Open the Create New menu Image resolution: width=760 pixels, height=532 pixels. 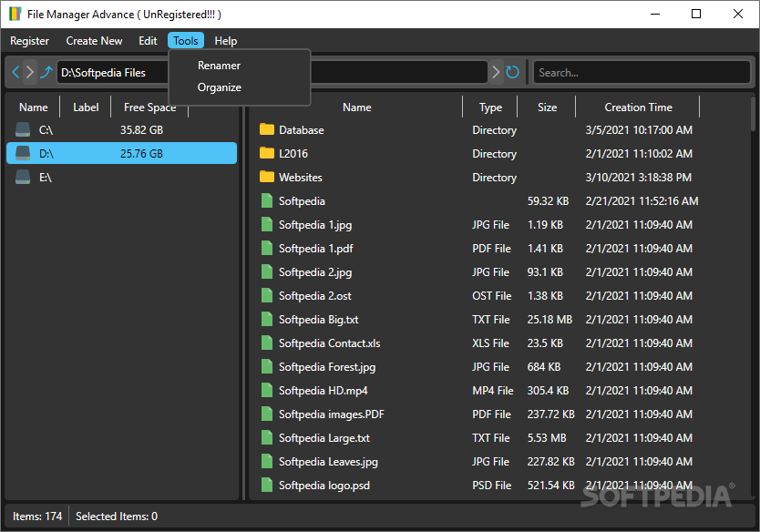pyautogui.click(x=94, y=41)
